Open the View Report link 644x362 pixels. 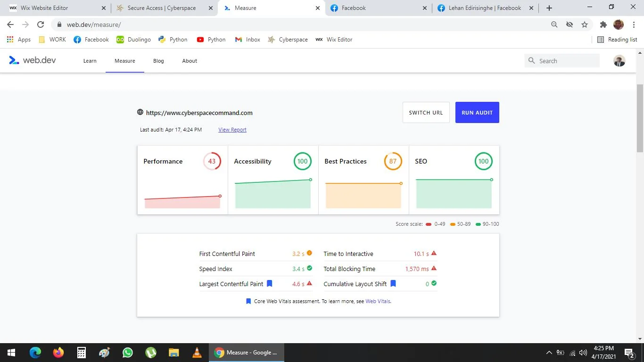pos(232,130)
